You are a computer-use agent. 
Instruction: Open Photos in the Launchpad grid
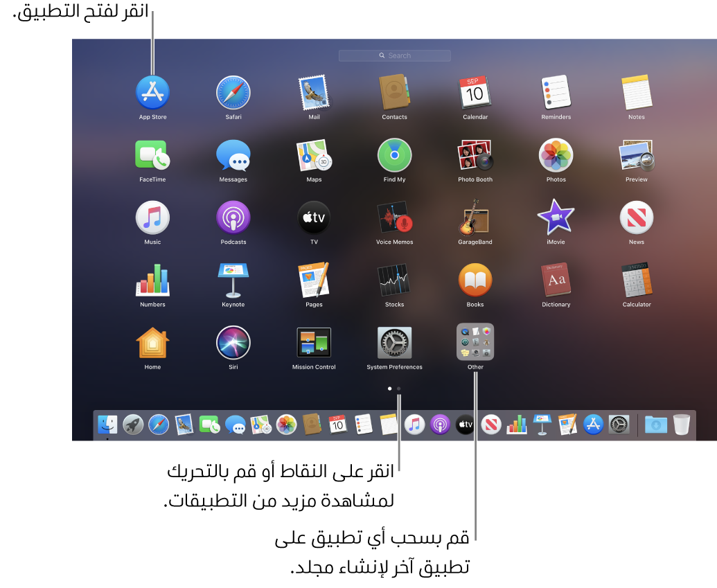[556, 155]
